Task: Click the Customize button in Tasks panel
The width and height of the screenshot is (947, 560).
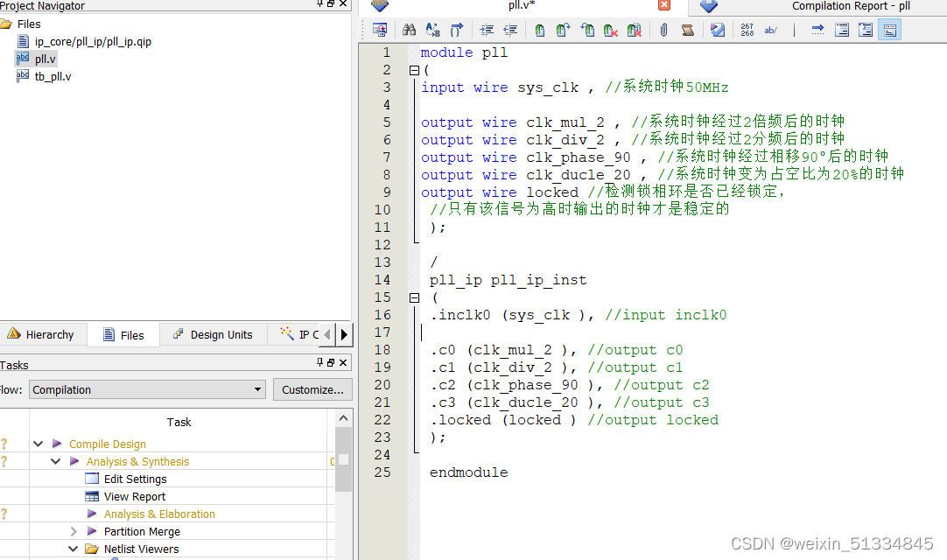Action: pos(312,389)
